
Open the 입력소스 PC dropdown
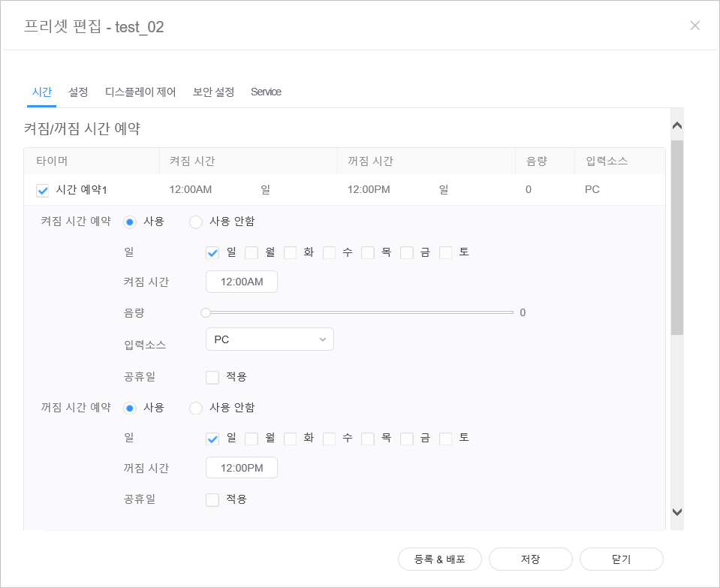pyautogui.click(x=270, y=339)
